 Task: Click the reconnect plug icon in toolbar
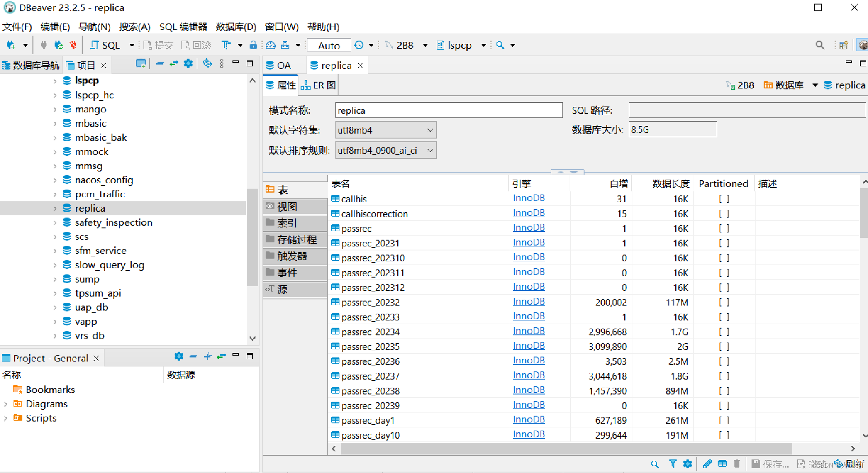click(x=58, y=45)
